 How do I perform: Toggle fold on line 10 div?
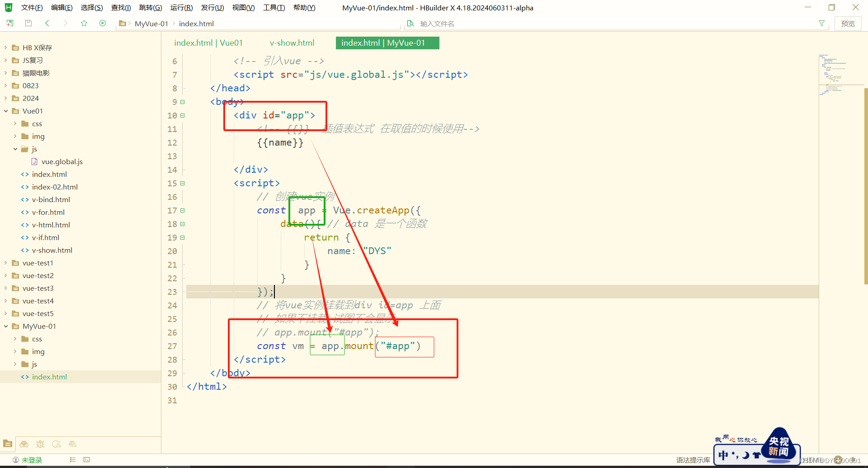[183, 115]
